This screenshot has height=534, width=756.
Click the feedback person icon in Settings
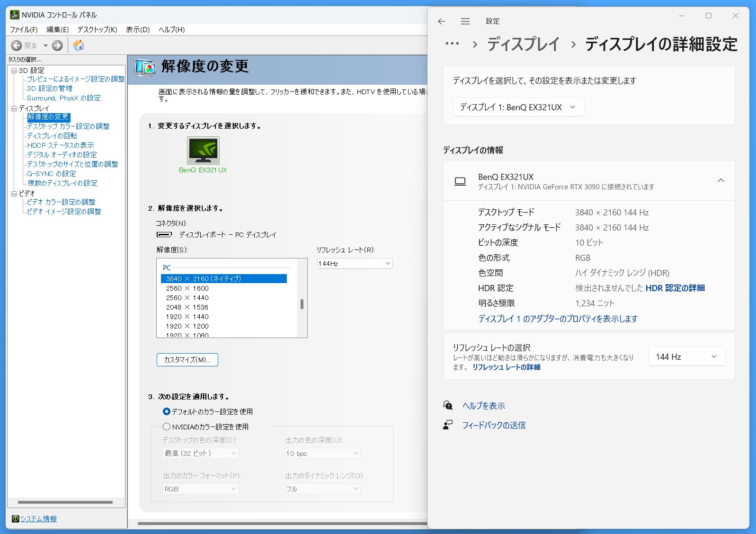(448, 425)
